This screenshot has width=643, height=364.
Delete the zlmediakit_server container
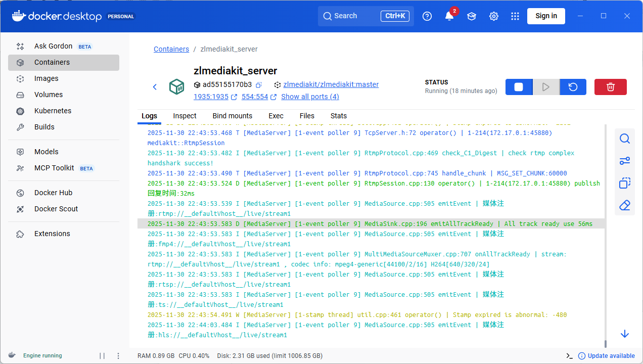610,86
